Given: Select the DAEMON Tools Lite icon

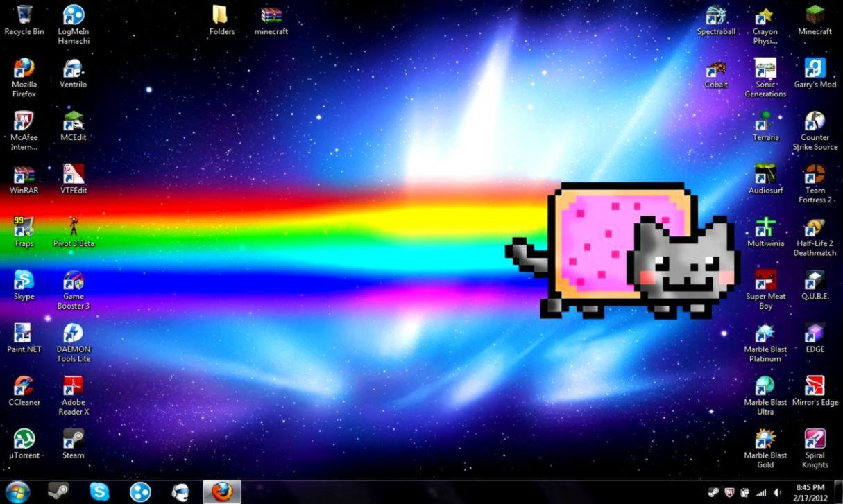Looking at the screenshot, I should point(73,333).
